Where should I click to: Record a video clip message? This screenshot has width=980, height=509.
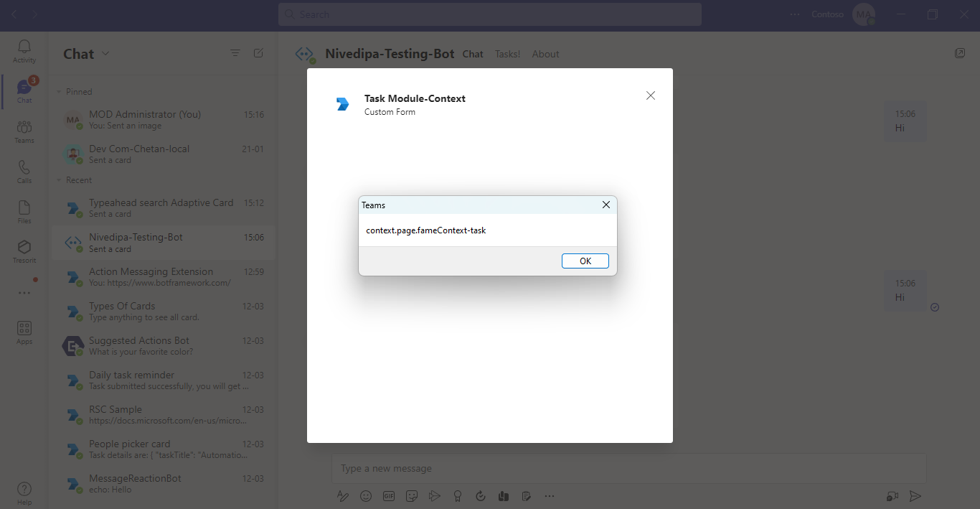(892, 495)
